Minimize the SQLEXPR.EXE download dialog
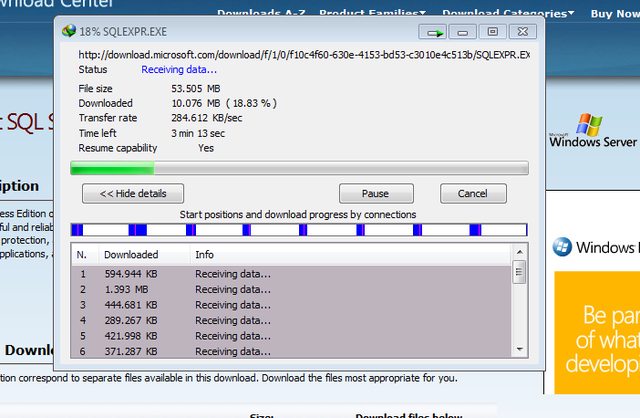 [x=462, y=32]
